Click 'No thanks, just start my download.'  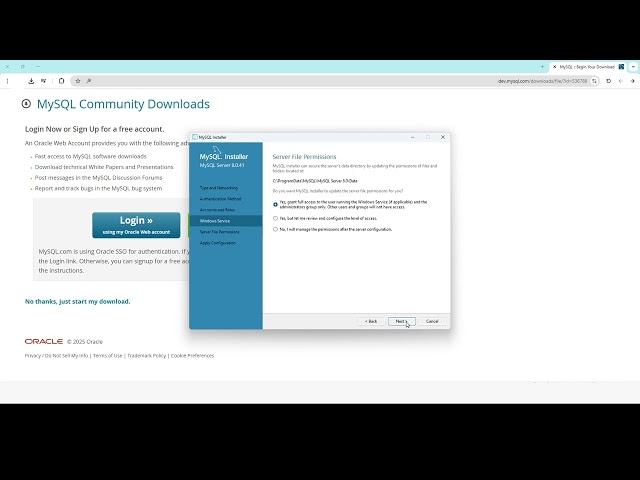(x=78, y=302)
